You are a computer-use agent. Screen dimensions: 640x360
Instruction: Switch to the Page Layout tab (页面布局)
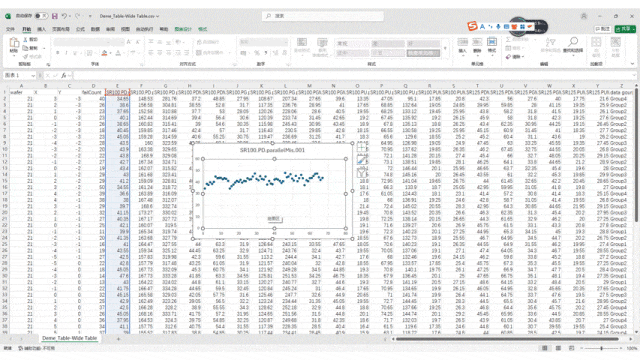[61, 29]
